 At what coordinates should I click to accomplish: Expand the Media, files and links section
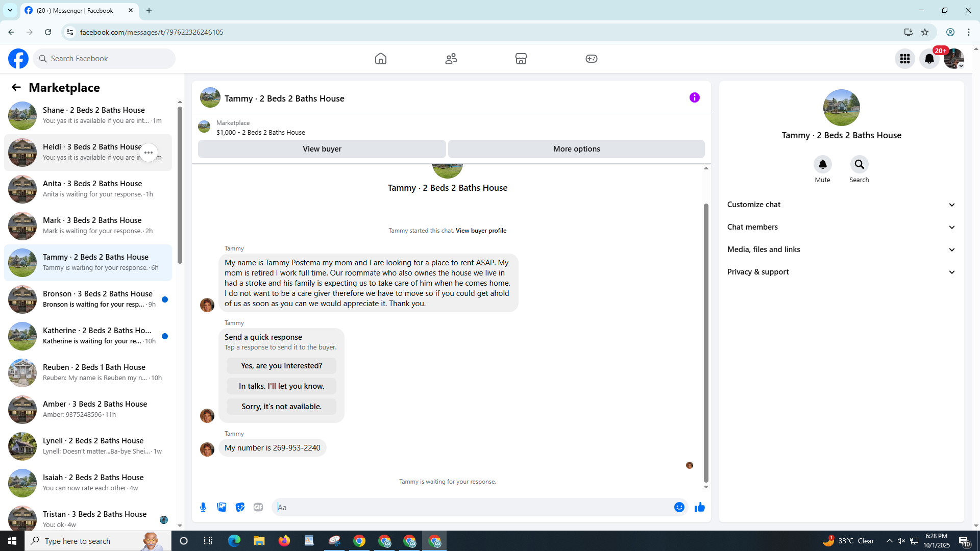841,249
